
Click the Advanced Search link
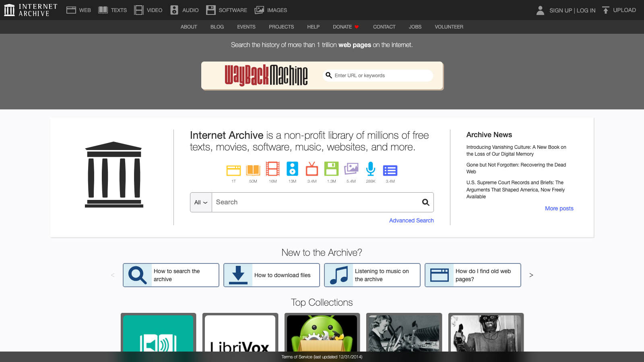click(x=411, y=220)
